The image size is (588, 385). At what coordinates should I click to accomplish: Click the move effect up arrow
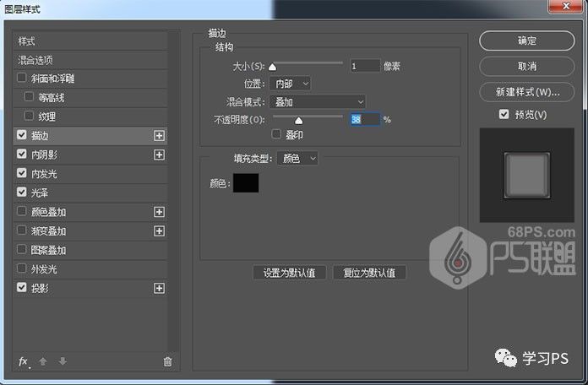point(43,361)
